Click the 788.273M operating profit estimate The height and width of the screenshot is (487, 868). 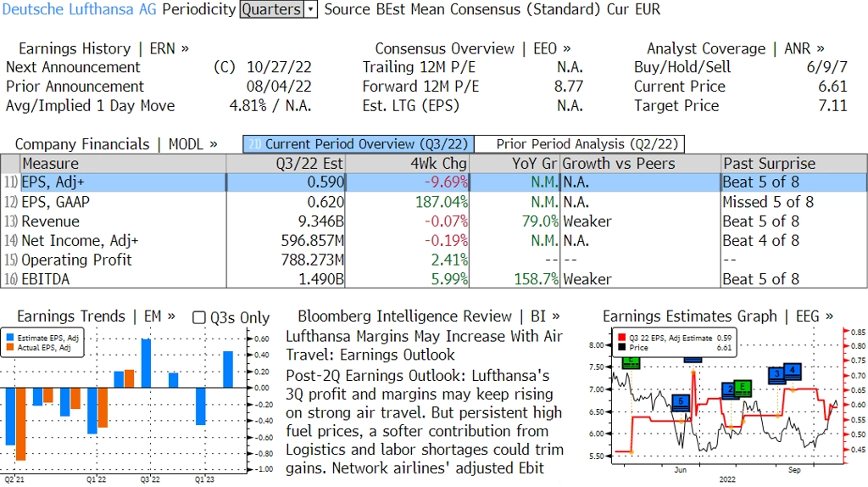tap(312, 260)
